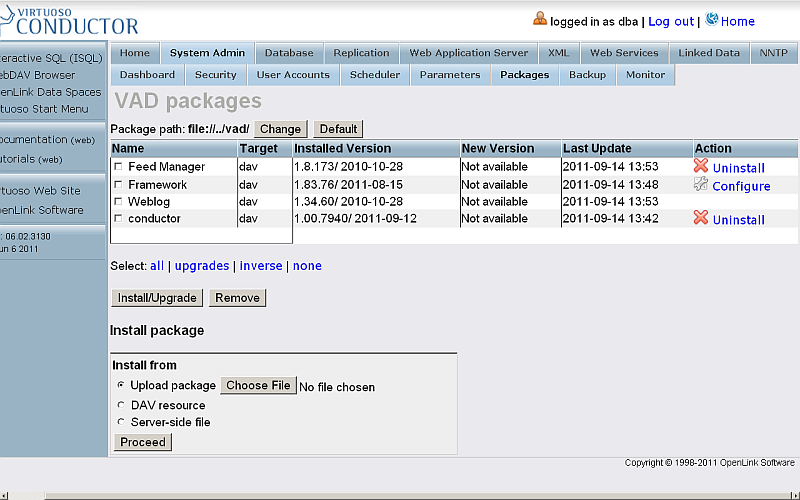The image size is (800, 500).
Task: Tick the Feed Manager checkbox
Action: coord(119,167)
